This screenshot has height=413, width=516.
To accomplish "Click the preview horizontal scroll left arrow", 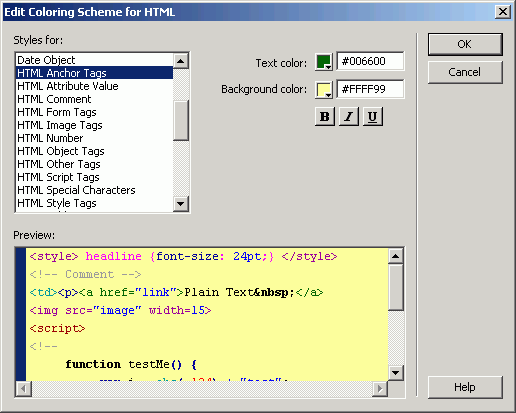I will pos(23,389).
